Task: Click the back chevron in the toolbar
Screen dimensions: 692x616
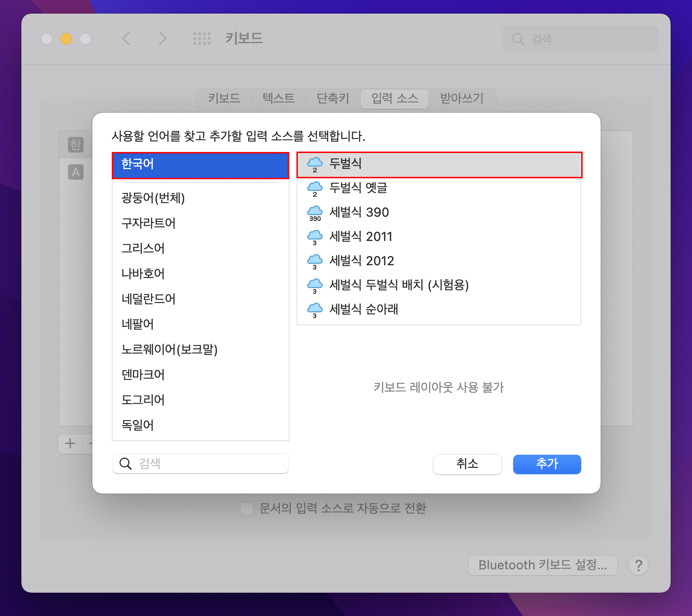Action: click(x=126, y=38)
